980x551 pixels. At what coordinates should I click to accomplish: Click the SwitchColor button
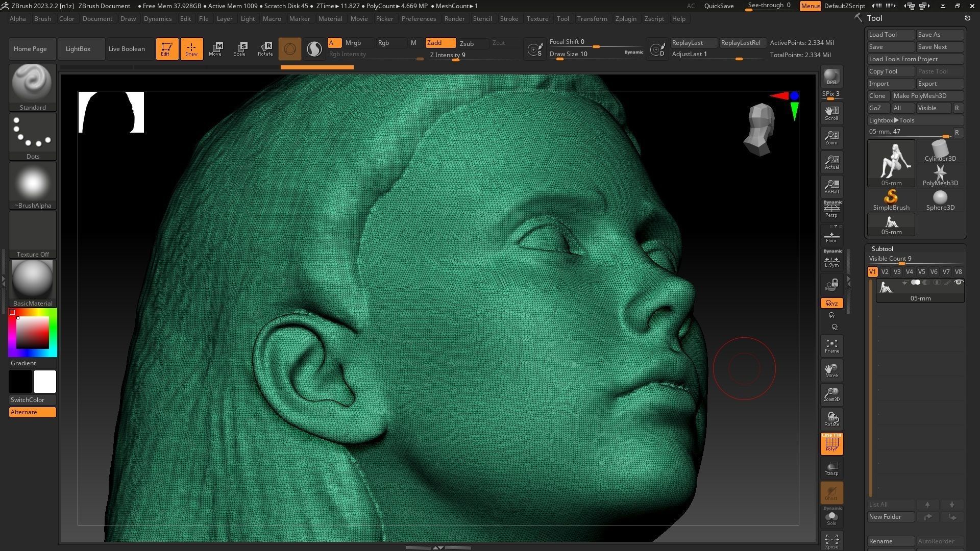(x=33, y=400)
